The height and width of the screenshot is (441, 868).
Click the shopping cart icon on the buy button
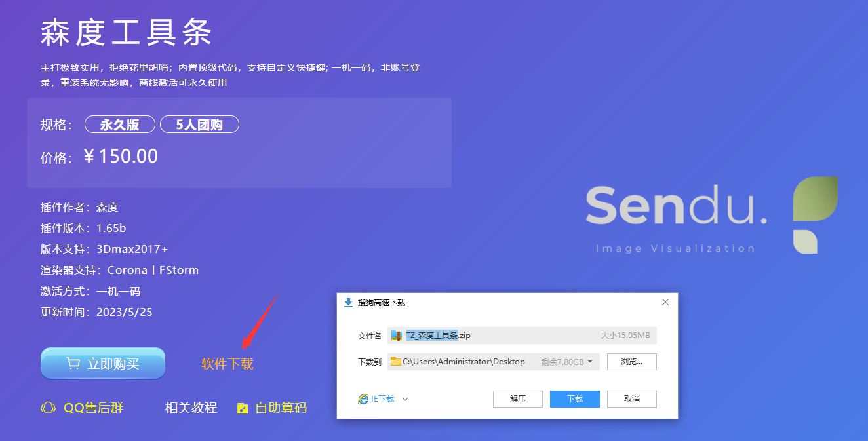73,364
